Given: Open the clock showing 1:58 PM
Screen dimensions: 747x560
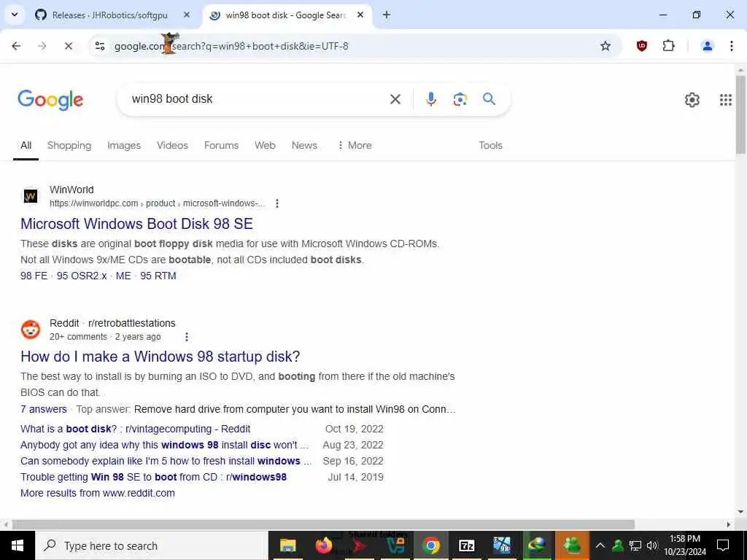Looking at the screenshot, I should click(x=685, y=545).
